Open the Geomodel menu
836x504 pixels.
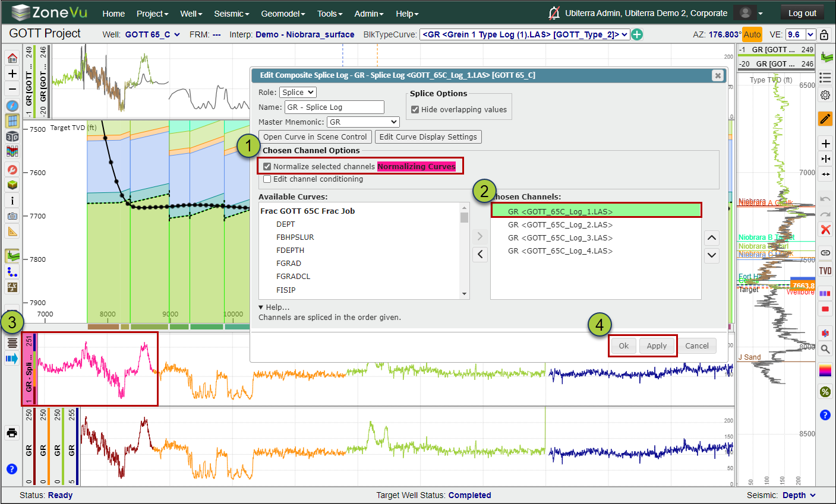(283, 14)
